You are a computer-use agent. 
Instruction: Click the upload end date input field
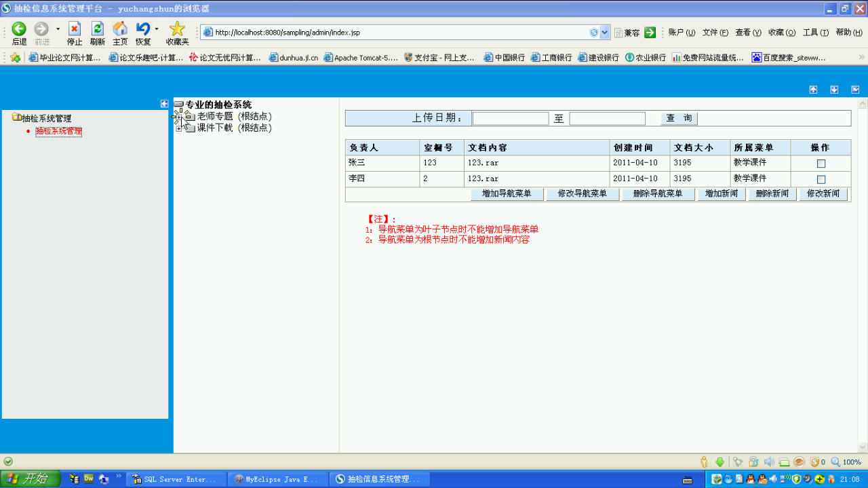tap(608, 119)
